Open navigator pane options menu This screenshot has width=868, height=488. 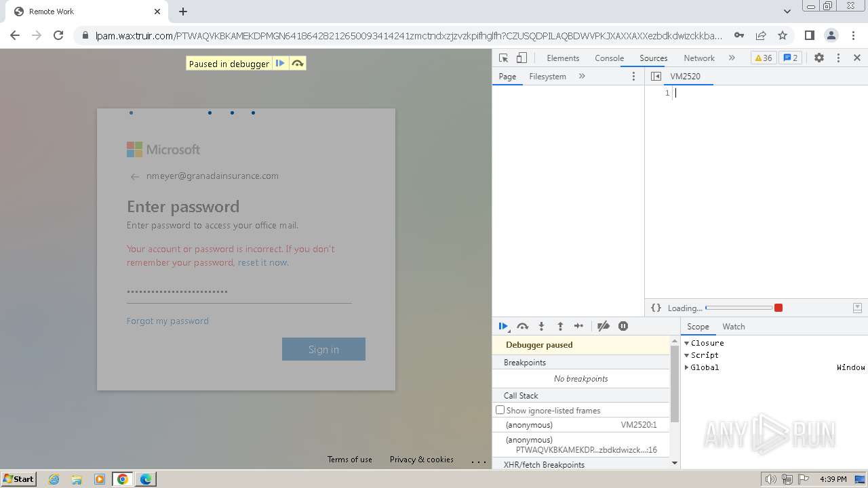coord(634,77)
